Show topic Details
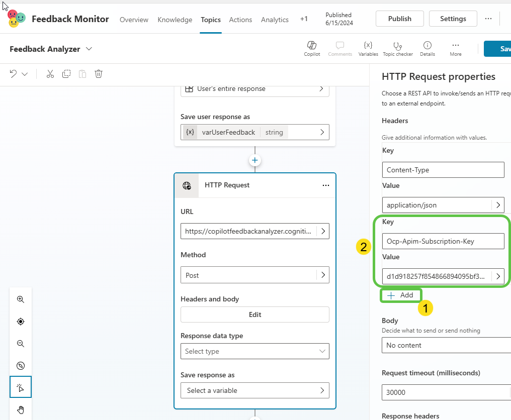Viewport: 511px width, 420px height. pos(427,48)
